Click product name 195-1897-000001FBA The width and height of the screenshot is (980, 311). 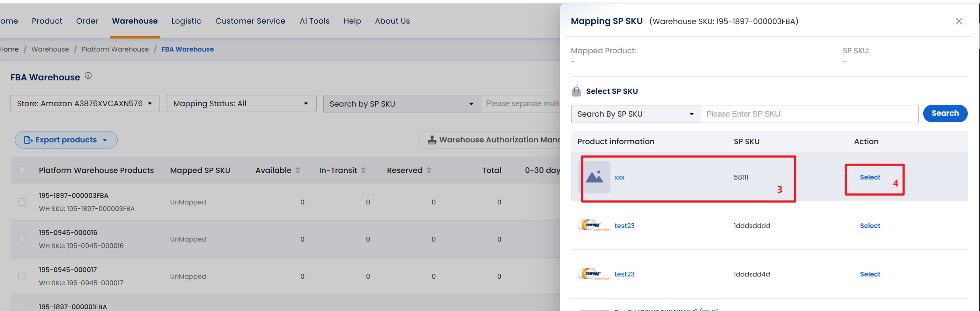point(73,307)
